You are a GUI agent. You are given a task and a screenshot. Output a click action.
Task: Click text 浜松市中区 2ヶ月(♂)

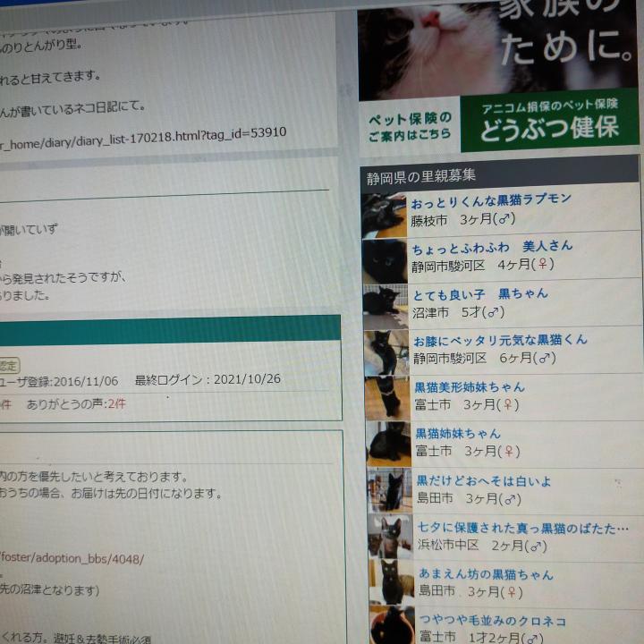[483, 546]
